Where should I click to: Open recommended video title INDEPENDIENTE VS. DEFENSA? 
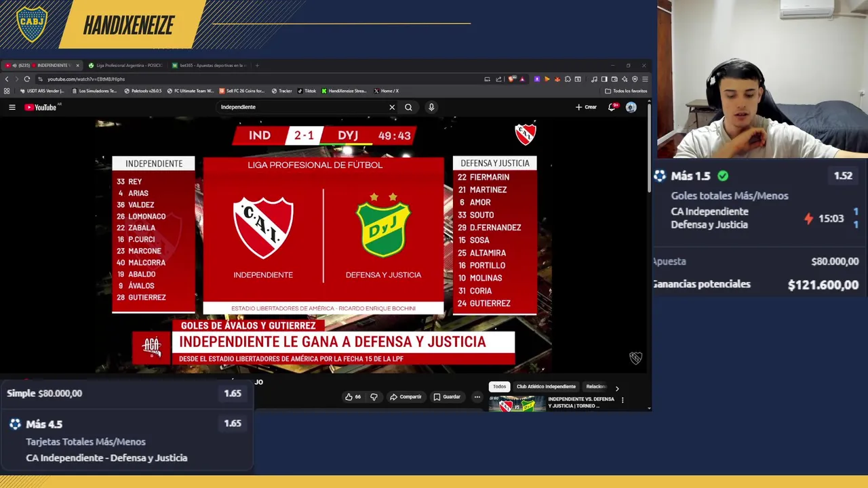tap(581, 402)
